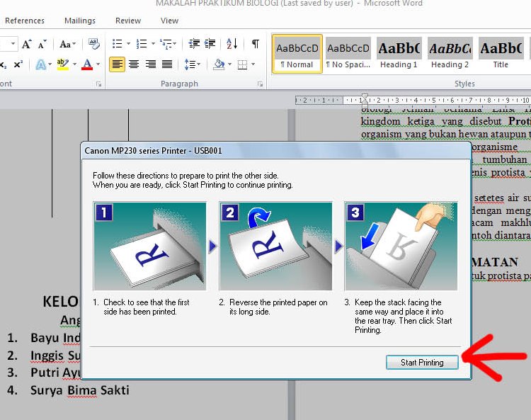Click the Sort icon
Screen dimensions: 531x420
pyautogui.click(x=232, y=44)
